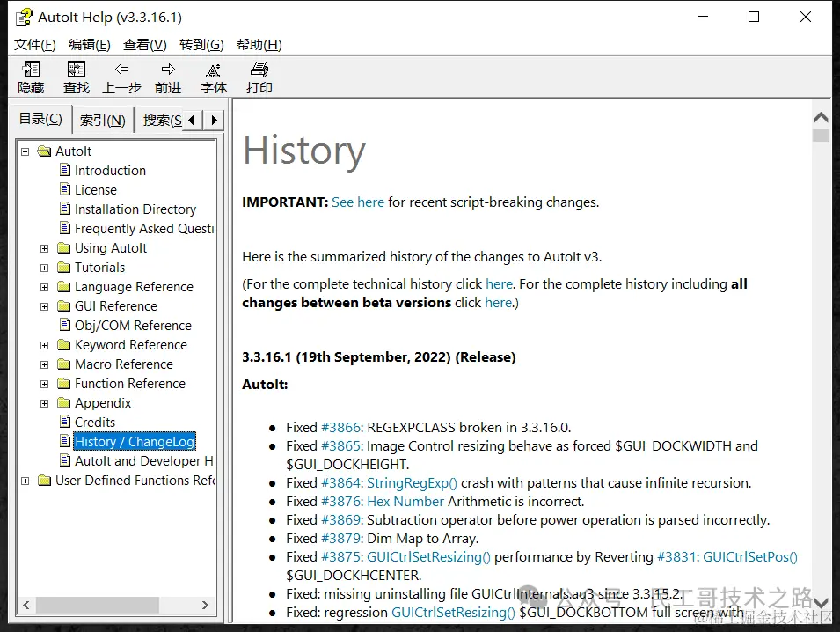The height and width of the screenshot is (632, 840).
Task: Expand the Keyword Reference node
Action: pos(45,345)
